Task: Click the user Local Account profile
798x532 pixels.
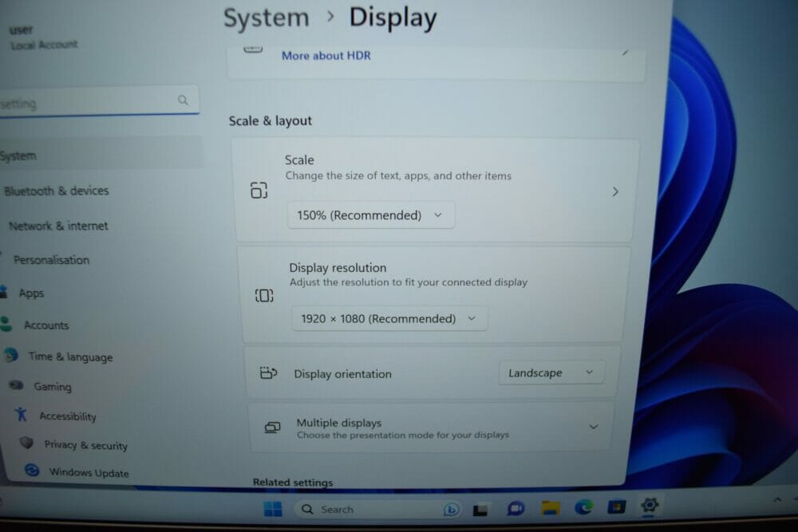Action: pos(43,37)
